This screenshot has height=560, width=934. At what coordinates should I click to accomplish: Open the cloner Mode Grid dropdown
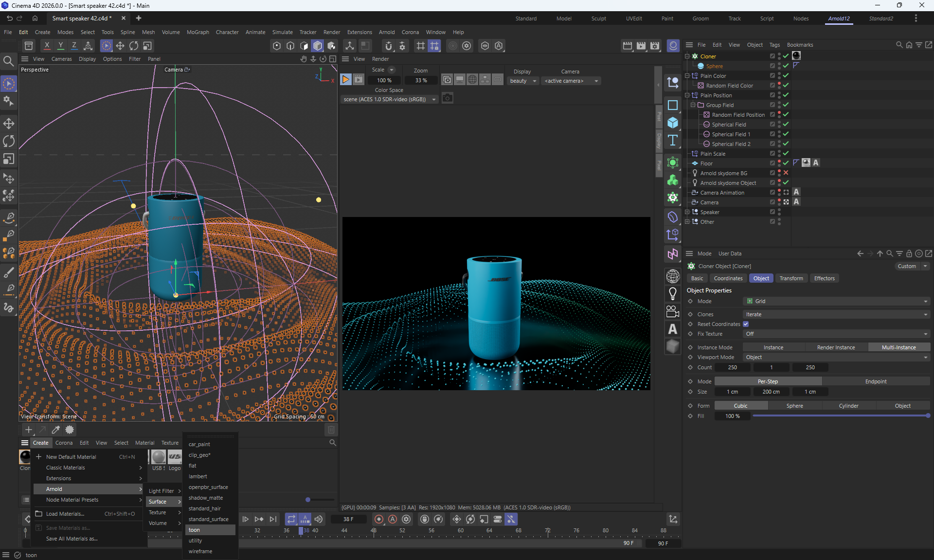(836, 301)
